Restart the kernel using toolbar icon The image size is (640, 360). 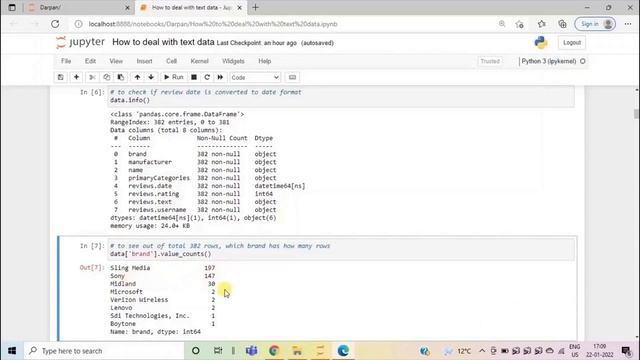[x=207, y=77]
